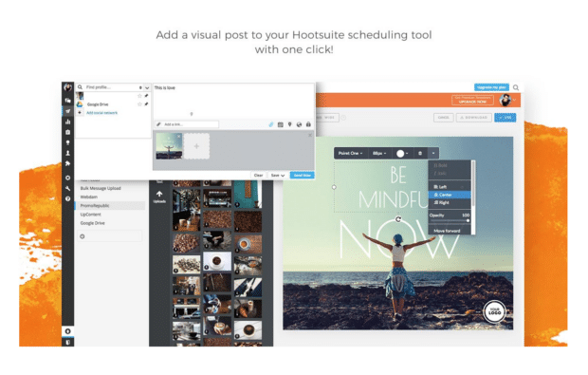
Task: Toggle the paperclip attach media icon
Action: point(271,124)
